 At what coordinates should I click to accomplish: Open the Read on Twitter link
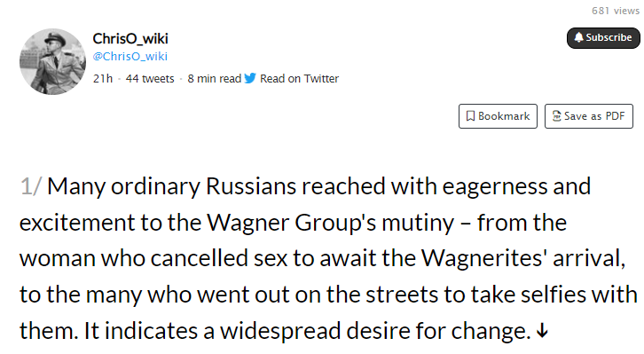pyautogui.click(x=299, y=78)
